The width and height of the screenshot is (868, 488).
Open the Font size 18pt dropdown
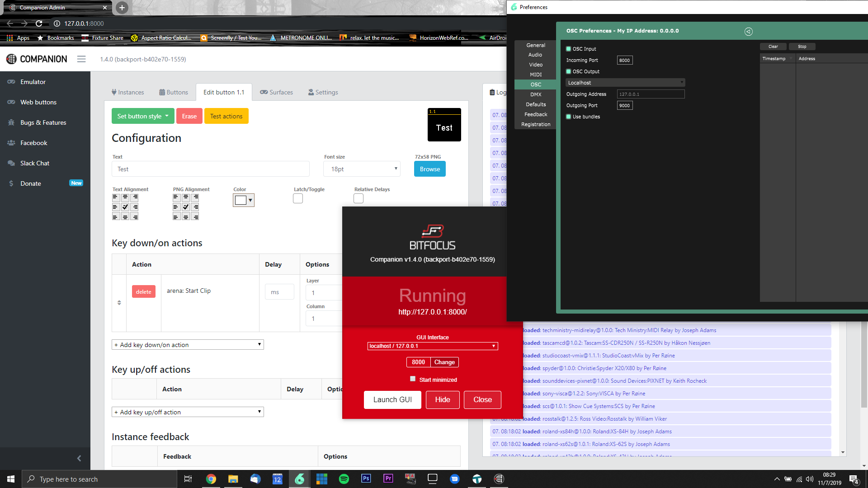pyautogui.click(x=362, y=169)
